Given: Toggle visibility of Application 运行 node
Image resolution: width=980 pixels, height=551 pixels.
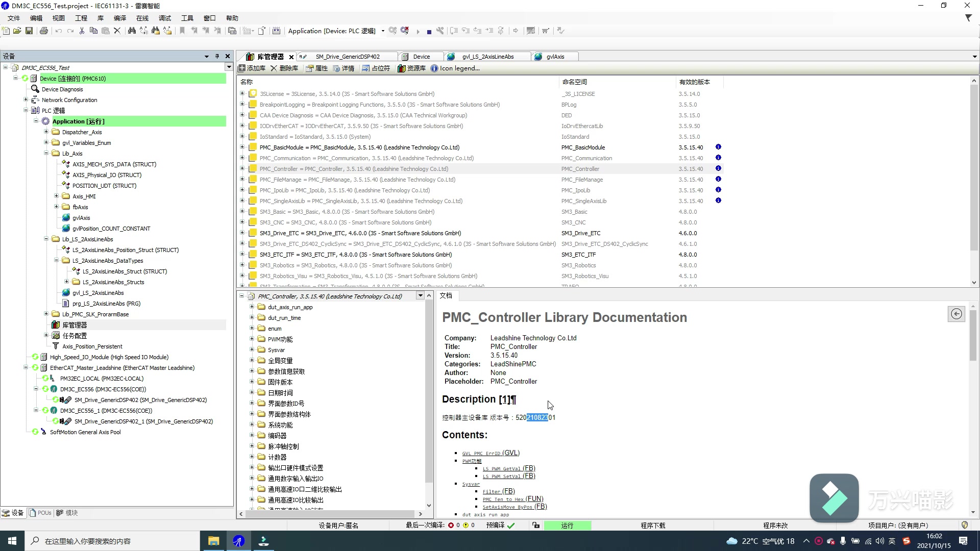Looking at the screenshot, I should [34, 121].
